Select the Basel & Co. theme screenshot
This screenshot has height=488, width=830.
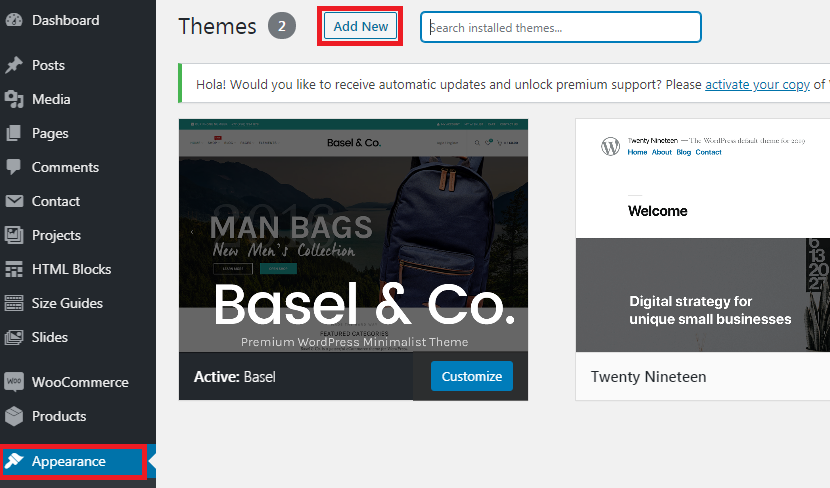click(x=353, y=235)
